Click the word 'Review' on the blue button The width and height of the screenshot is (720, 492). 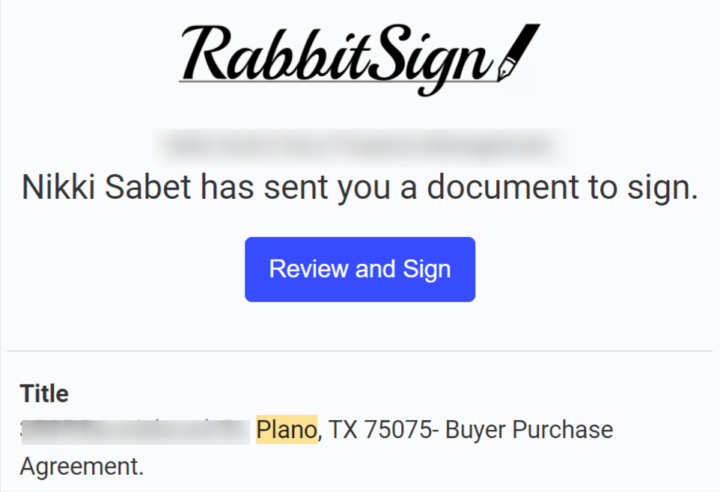pyautogui.click(x=306, y=269)
